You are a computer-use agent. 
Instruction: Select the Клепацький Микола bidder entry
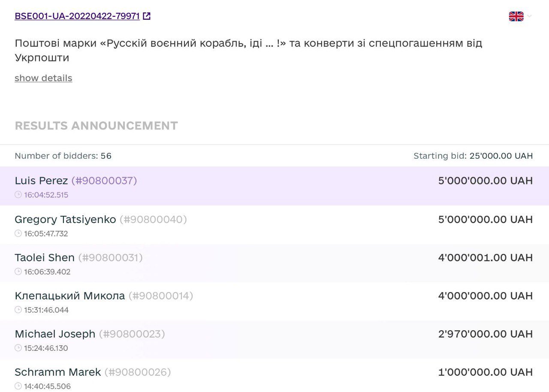pos(69,296)
